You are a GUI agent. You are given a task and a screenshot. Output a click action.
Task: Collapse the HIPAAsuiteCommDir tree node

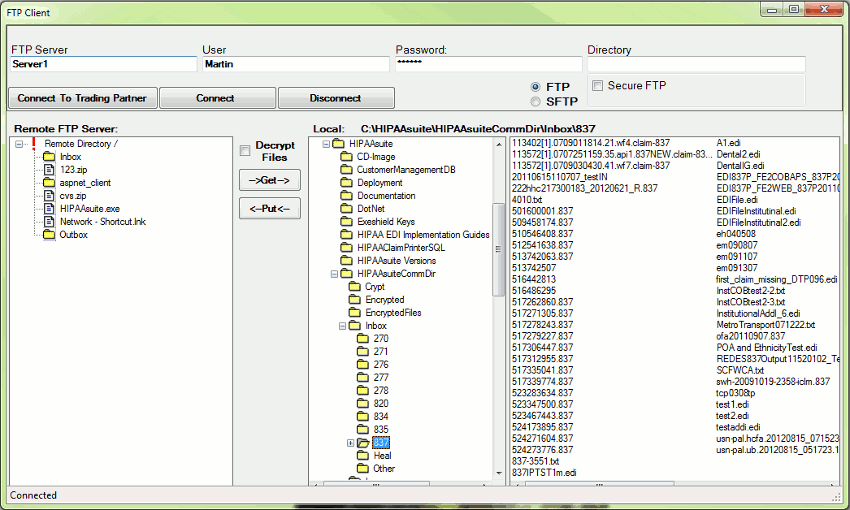[x=333, y=274]
